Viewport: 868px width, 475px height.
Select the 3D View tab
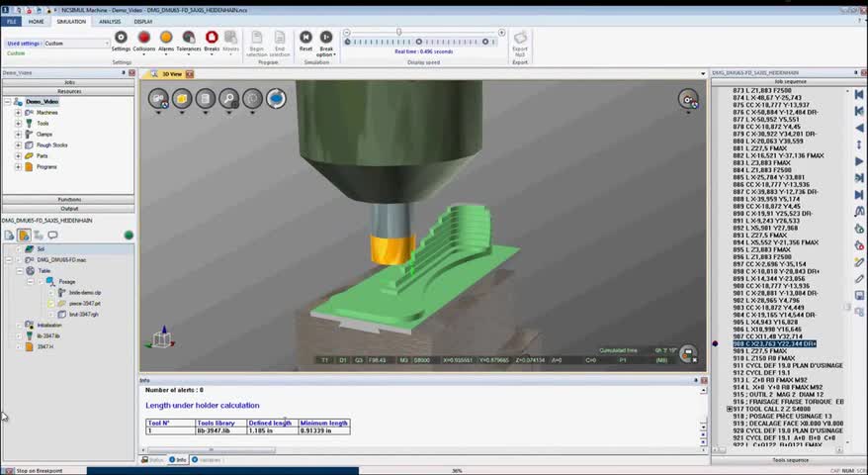[x=172, y=73]
